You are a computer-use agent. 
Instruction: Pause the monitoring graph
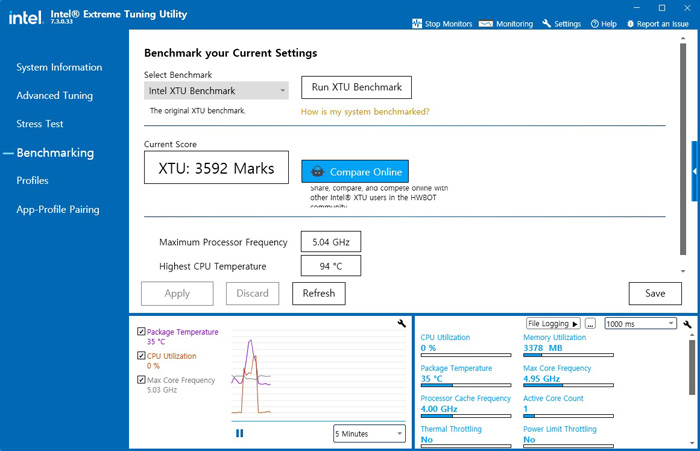point(240,433)
